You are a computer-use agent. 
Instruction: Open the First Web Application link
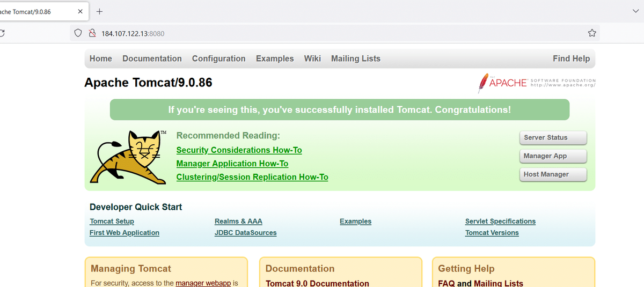tap(125, 233)
